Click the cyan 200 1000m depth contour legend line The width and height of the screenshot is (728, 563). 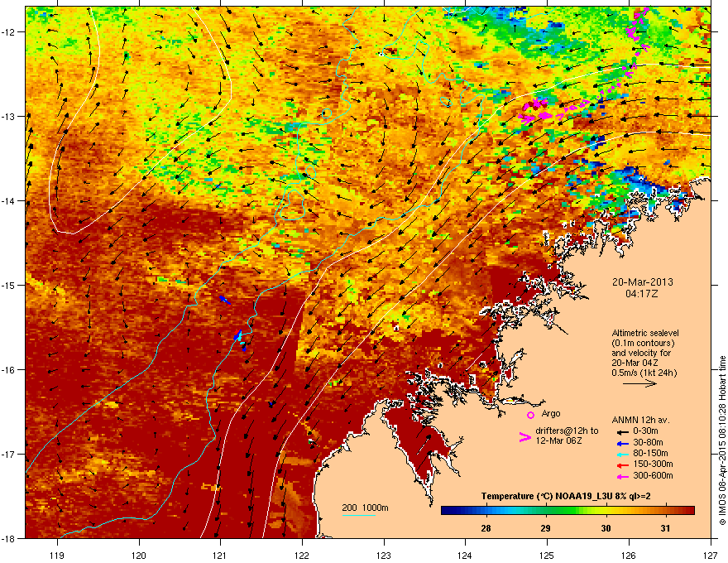[359, 515]
